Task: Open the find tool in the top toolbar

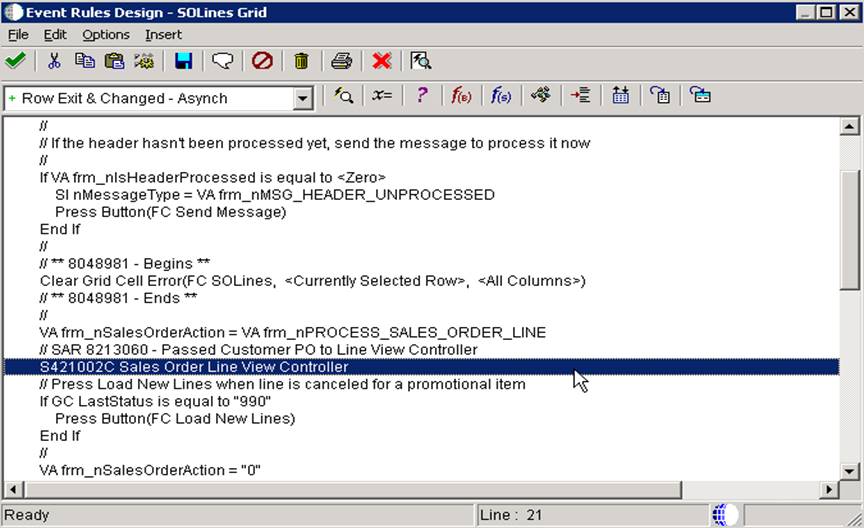Action: (x=420, y=61)
